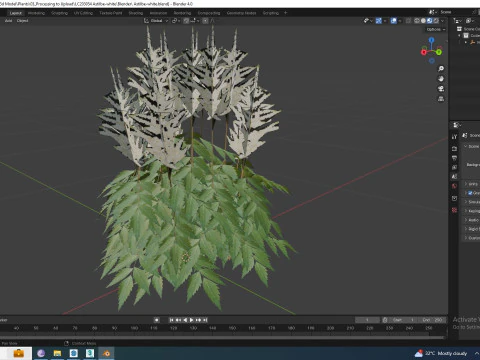The width and height of the screenshot is (480, 360).
Task: Open the Add menu in viewport header
Action: [8, 21]
